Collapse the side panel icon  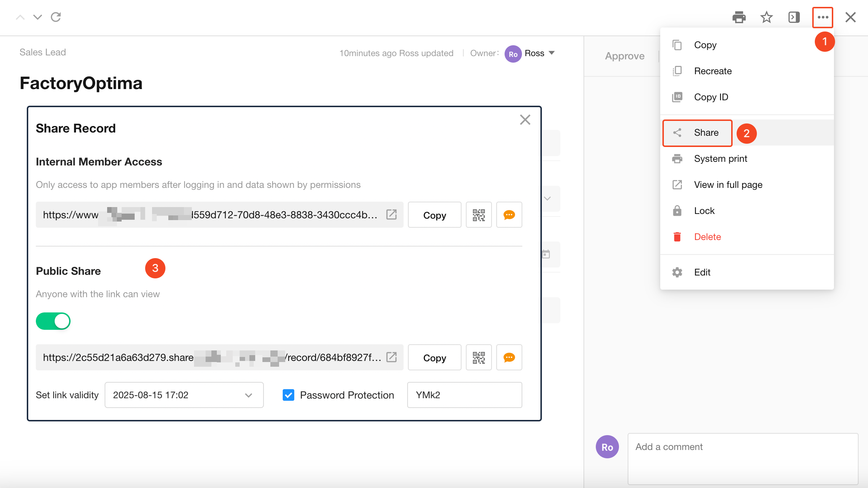click(x=794, y=17)
